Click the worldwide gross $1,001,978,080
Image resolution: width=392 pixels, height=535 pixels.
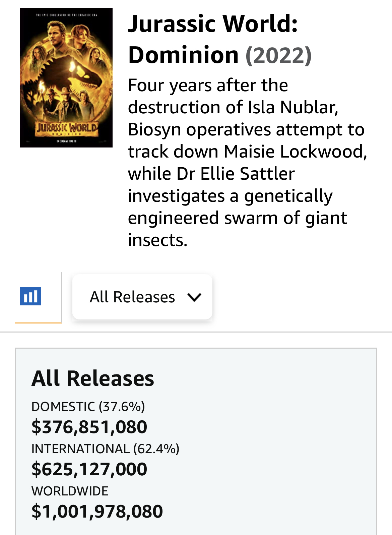(x=97, y=511)
